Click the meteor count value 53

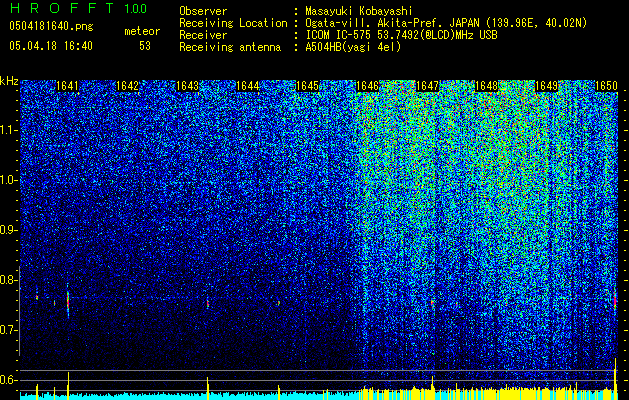click(x=145, y=46)
